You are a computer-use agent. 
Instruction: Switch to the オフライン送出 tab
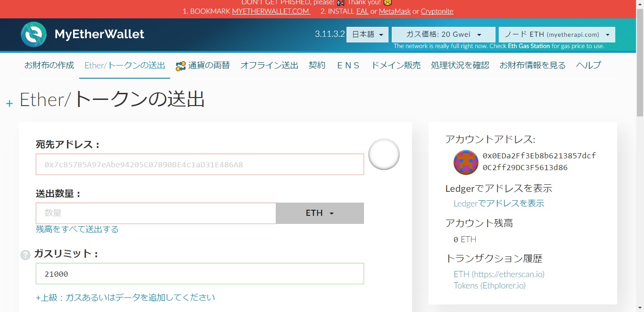tap(269, 66)
